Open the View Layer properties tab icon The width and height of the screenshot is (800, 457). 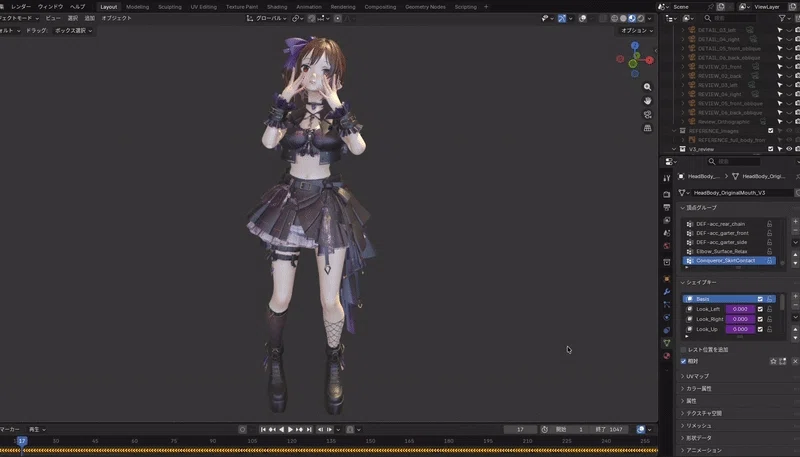(x=666, y=220)
